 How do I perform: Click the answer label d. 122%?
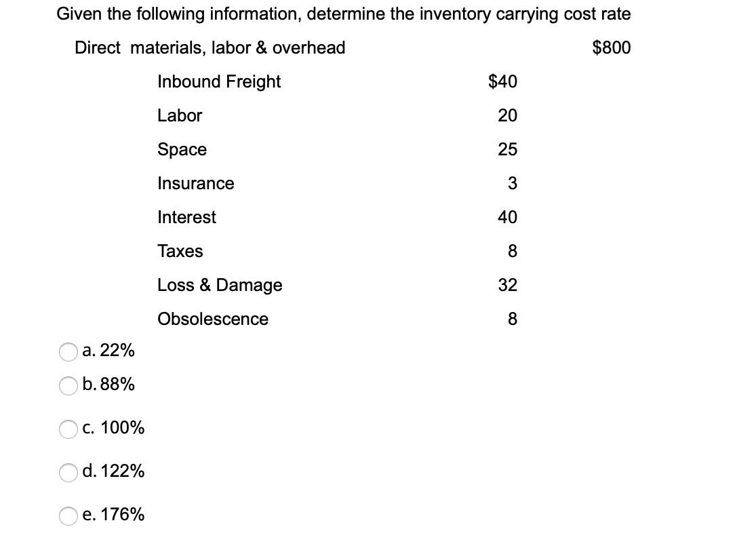[113, 471]
